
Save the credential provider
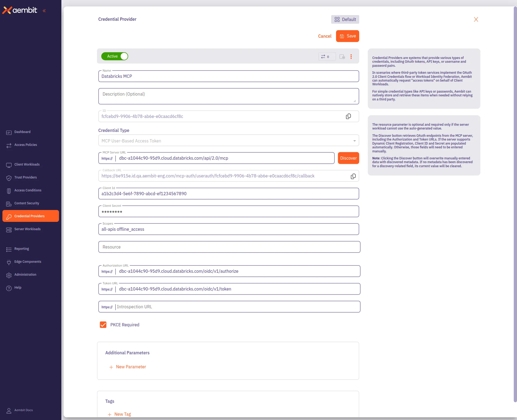pos(348,36)
